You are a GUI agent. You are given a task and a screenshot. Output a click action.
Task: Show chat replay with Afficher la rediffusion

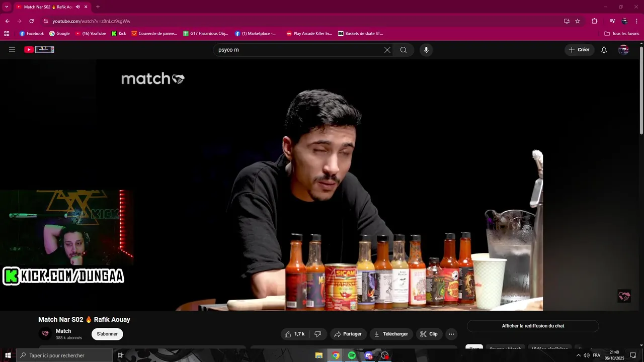pyautogui.click(x=533, y=326)
